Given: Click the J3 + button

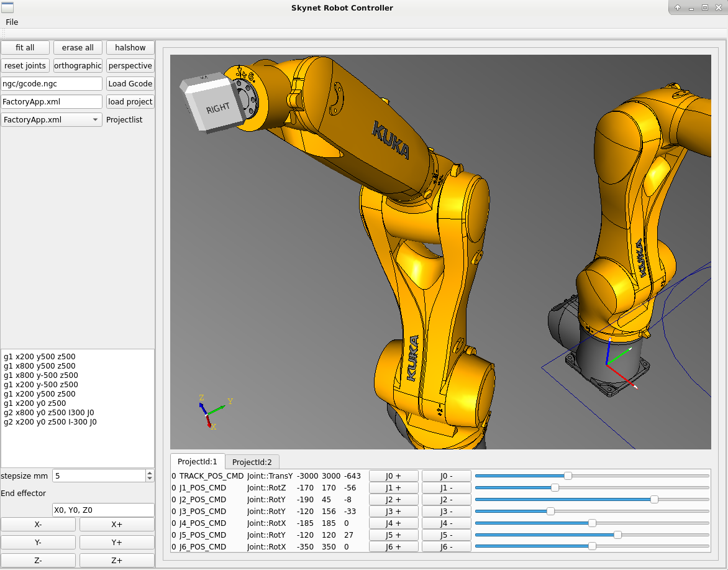Looking at the screenshot, I should pos(394,512).
